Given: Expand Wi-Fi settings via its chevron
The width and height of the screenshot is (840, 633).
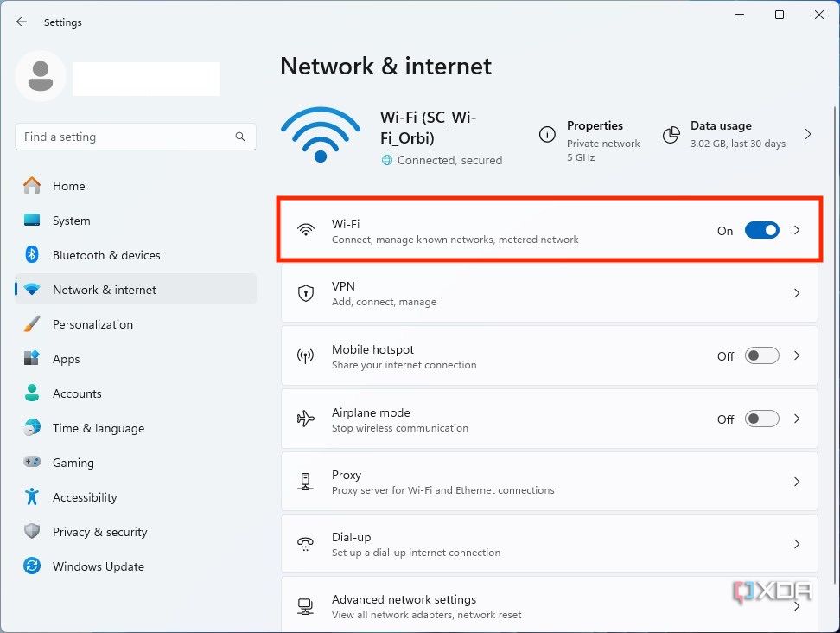Looking at the screenshot, I should (x=797, y=230).
